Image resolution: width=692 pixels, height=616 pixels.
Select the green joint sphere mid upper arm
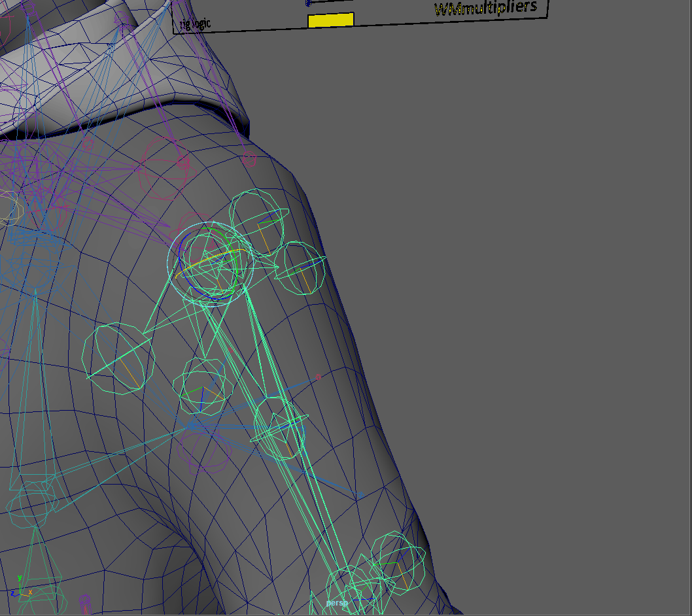point(280,428)
